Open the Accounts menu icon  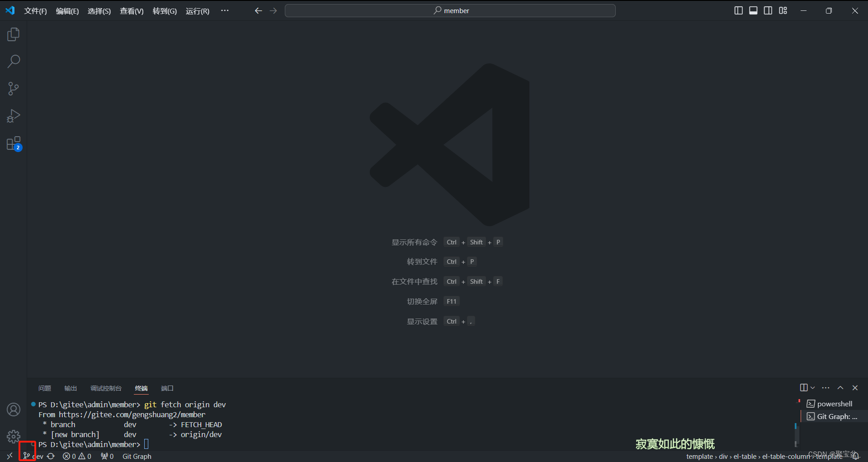[x=14, y=410]
